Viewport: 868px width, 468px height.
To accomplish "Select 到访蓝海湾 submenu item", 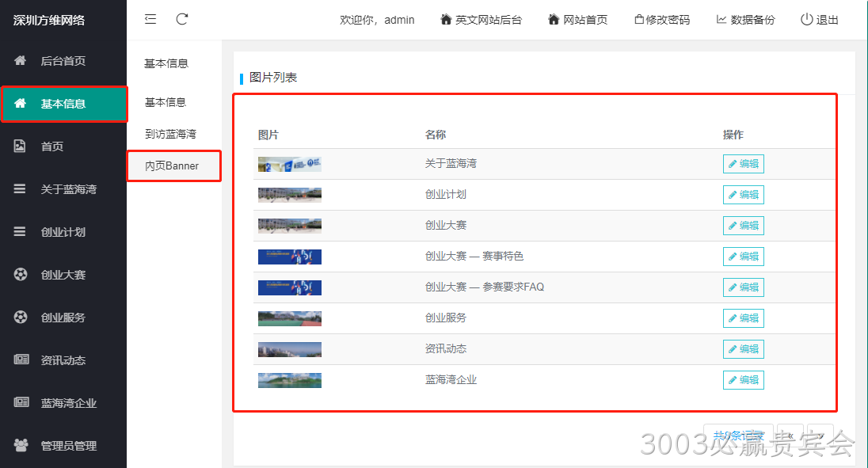I will point(170,134).
